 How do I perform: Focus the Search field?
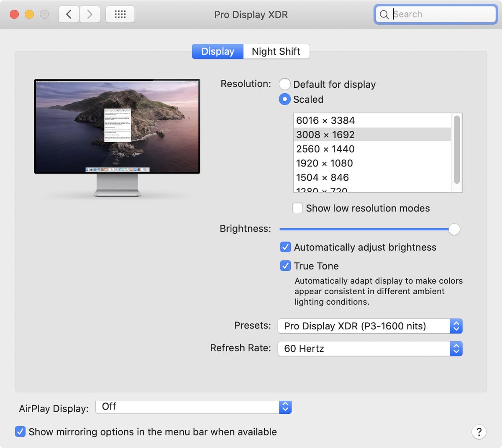click(435, 15)
